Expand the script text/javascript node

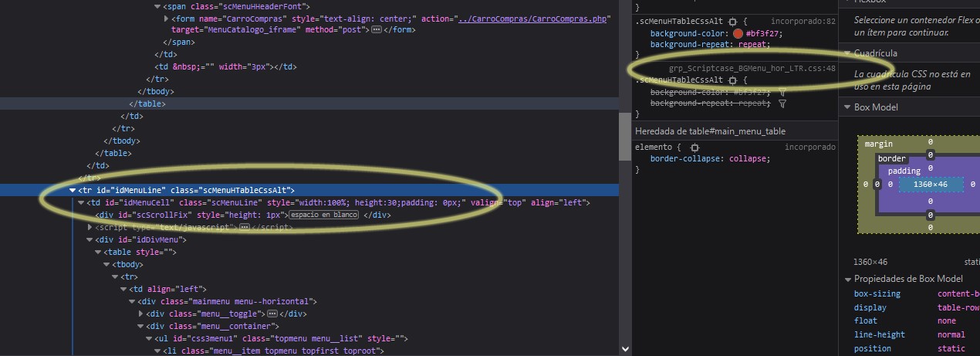point(90,228)
